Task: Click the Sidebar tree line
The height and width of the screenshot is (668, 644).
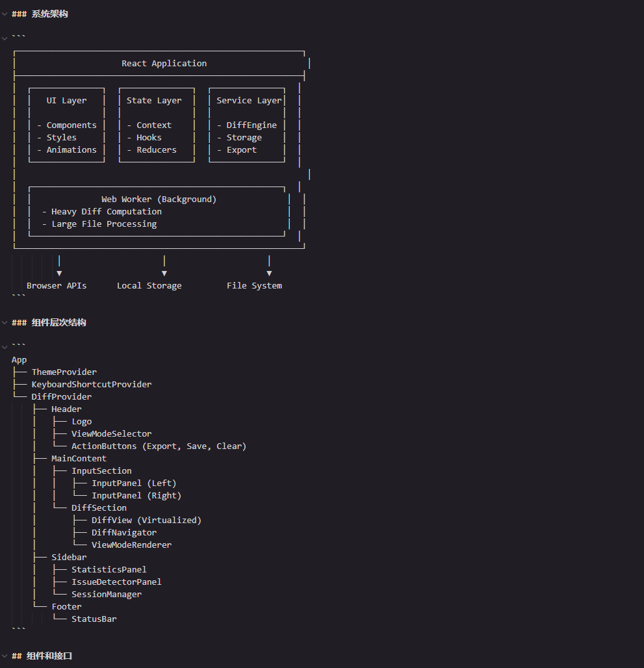Action: click(x=69, y=558)
